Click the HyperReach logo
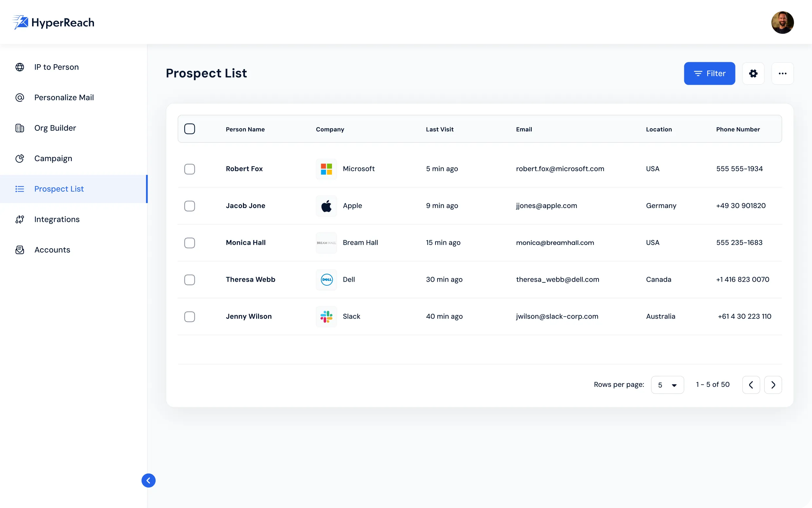Viewport: 812px width, 508px height. [53, 22]
